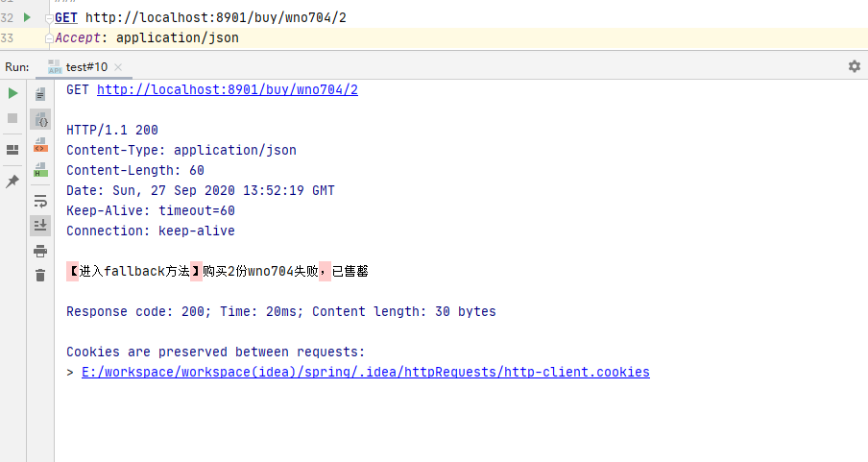The image size is (868, 462).
Task: Click the green Rerun button in Run panel
Action: click(x=12, y=93)
